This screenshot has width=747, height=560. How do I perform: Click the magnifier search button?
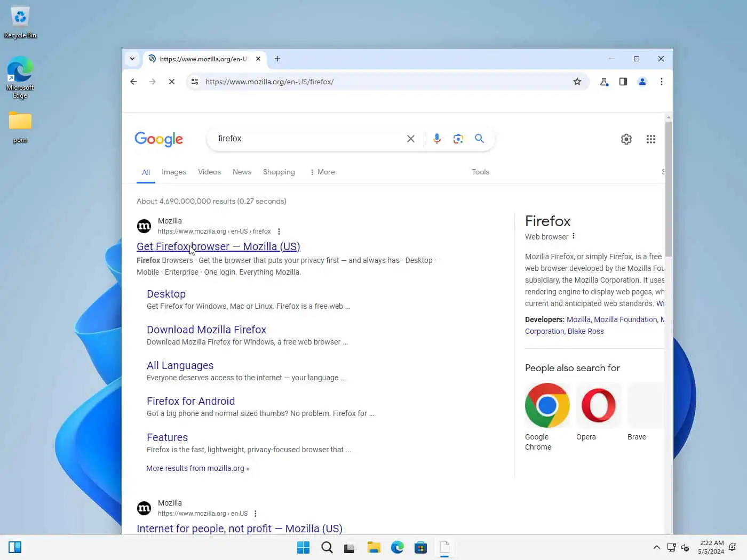click(x=480, y=139)
